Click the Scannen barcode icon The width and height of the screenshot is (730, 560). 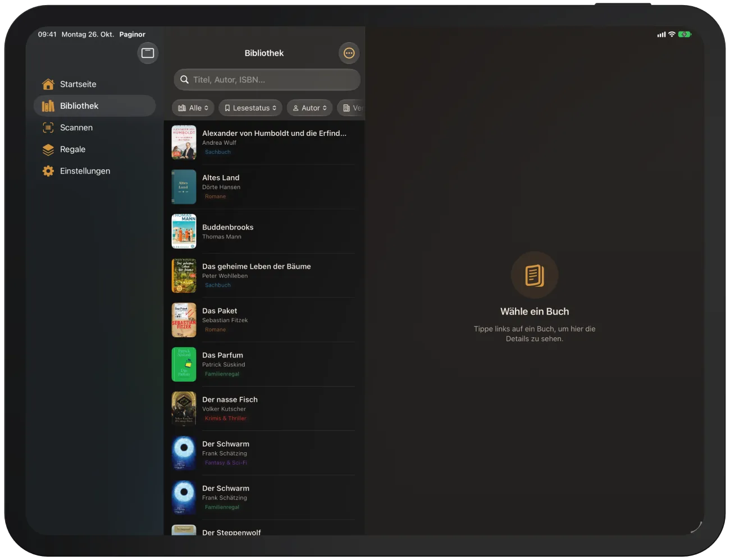(48, 128)
